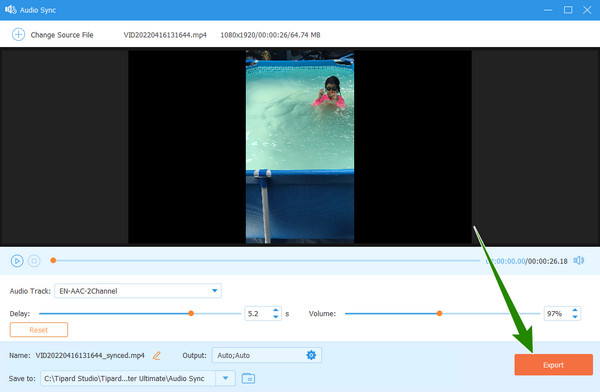
Task: Open the destination folder icon
Action: [248, 378]
